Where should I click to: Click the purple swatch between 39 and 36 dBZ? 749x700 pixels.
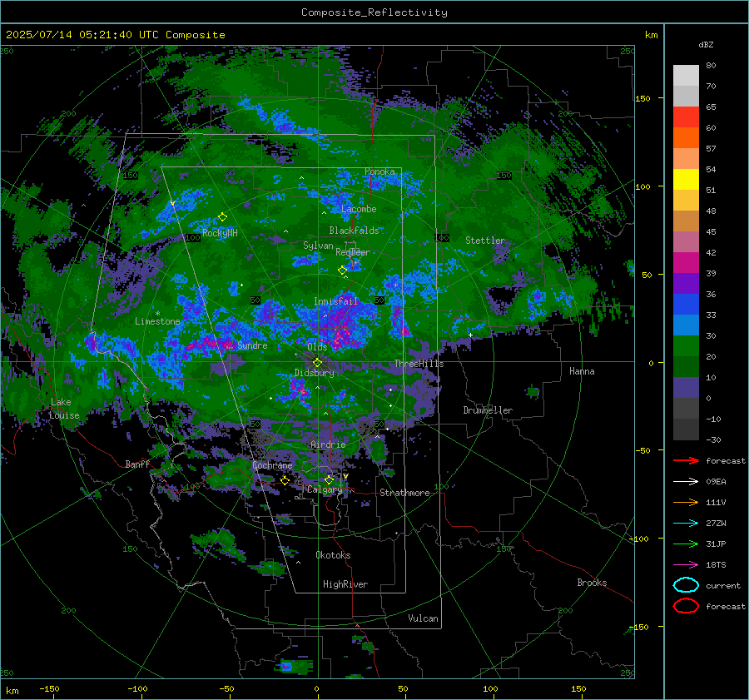tap(686, 283)
